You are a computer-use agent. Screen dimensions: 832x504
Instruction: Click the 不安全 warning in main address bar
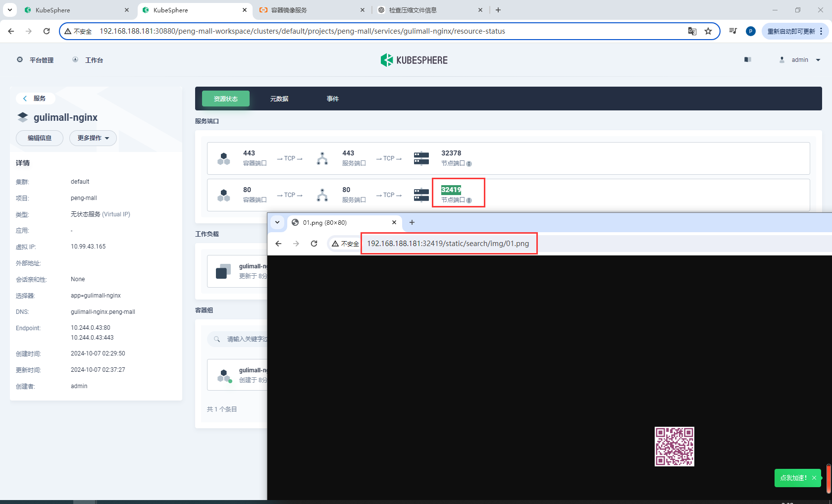pos(78,31)
